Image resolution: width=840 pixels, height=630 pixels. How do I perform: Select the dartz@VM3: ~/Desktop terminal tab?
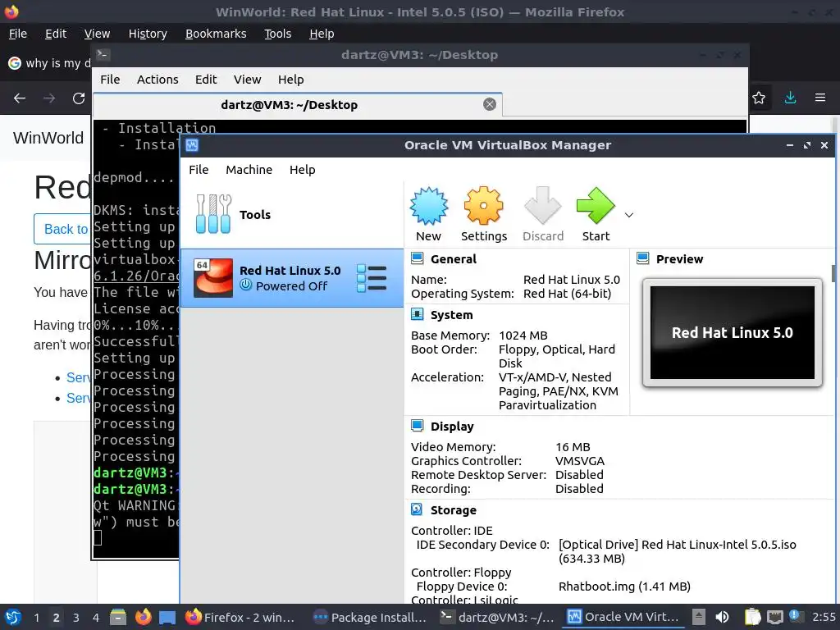297,104
